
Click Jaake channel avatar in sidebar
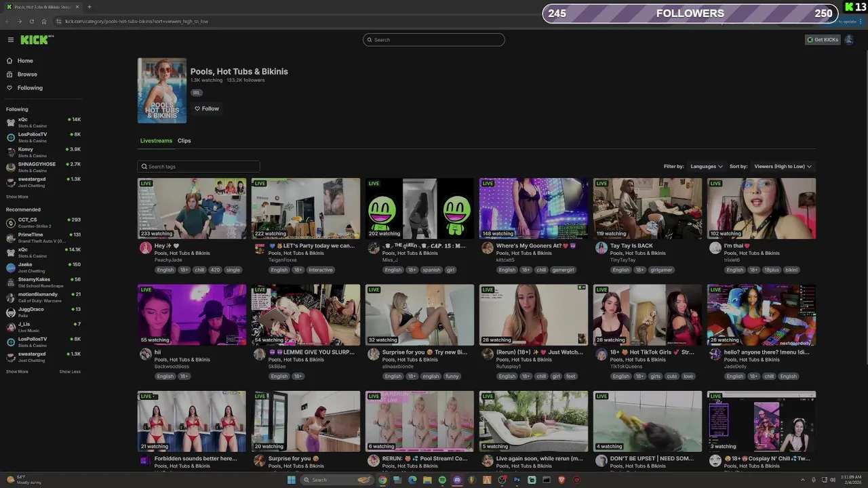click(x=11, y=268)
